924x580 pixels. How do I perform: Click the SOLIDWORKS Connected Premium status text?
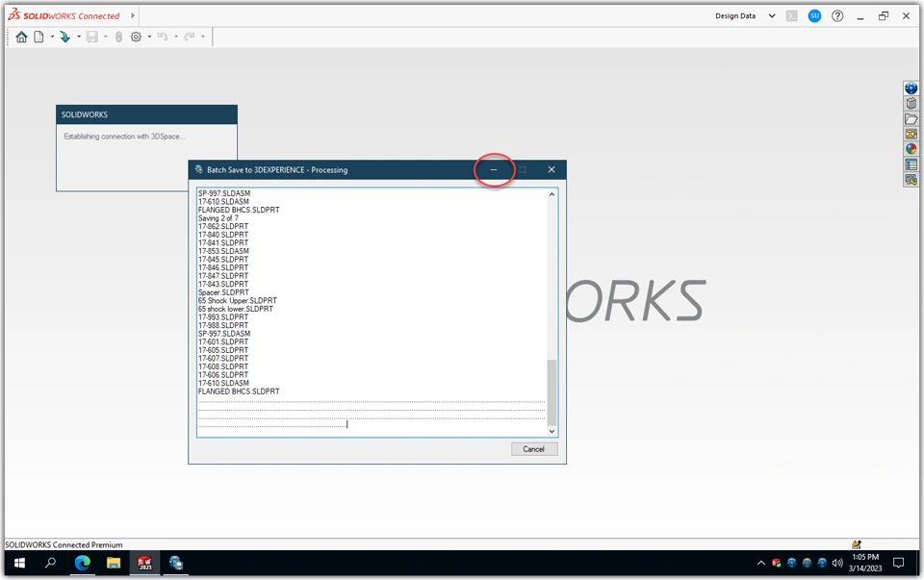tap(64, 544)
